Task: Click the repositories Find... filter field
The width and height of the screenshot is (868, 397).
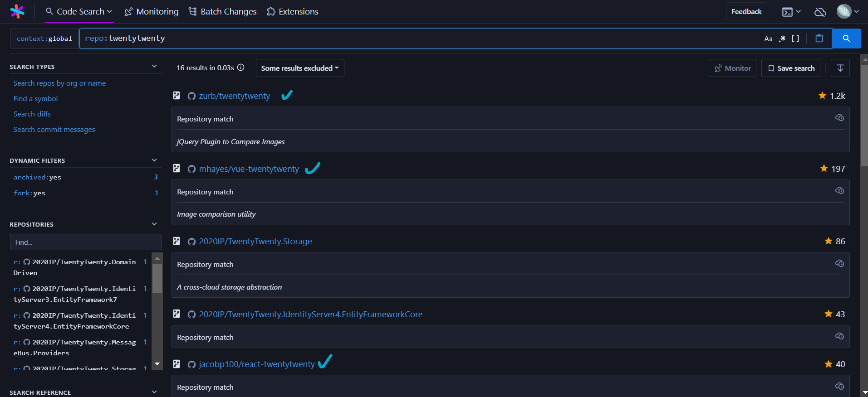Action: coord(85,242)
